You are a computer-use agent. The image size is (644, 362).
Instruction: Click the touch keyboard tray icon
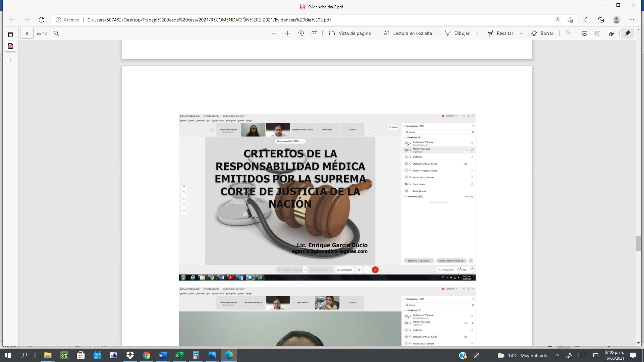(x=583, y=355)
